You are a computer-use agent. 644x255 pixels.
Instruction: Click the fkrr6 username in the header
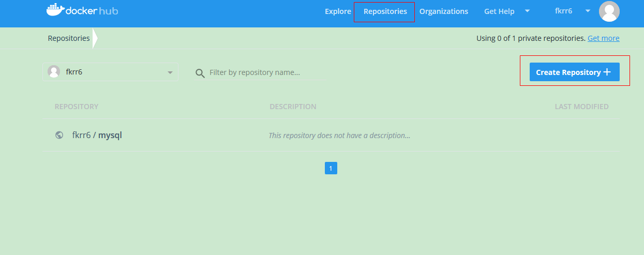[563, 11]
